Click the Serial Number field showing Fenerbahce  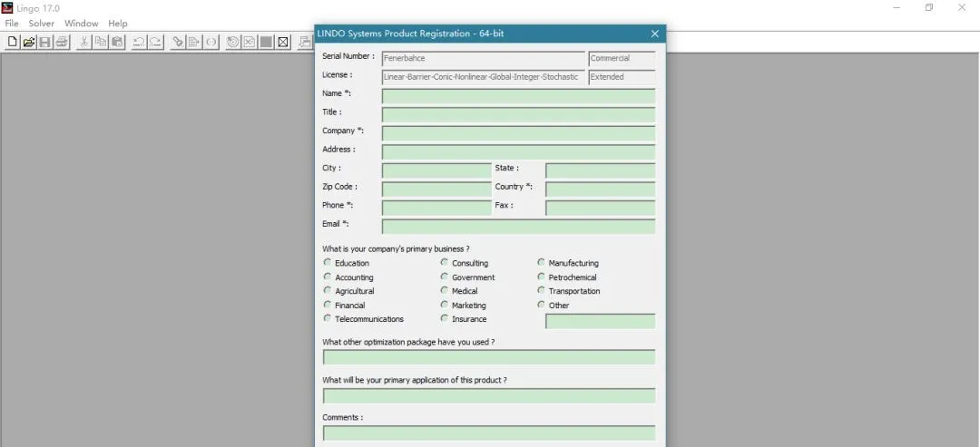pos(484,59)
